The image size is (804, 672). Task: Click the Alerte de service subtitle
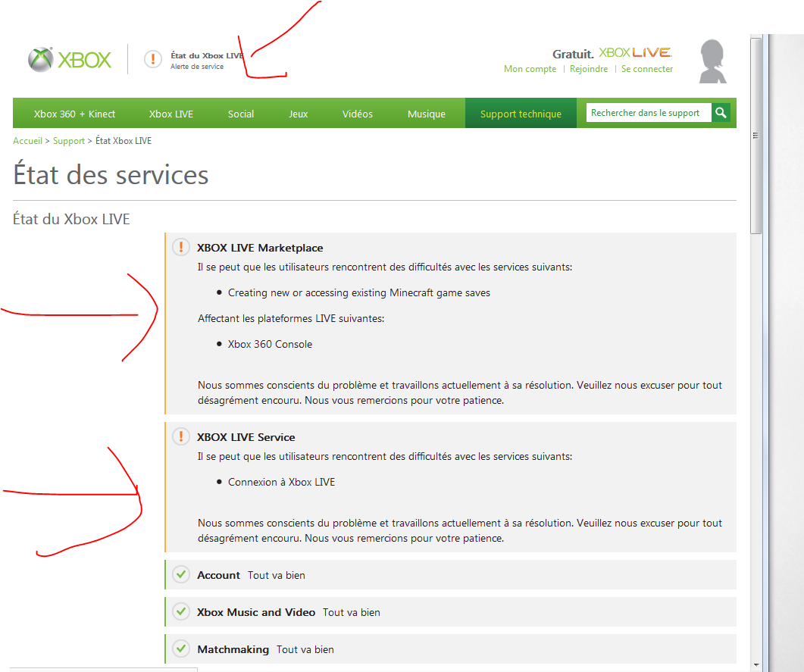click(197, 67)
